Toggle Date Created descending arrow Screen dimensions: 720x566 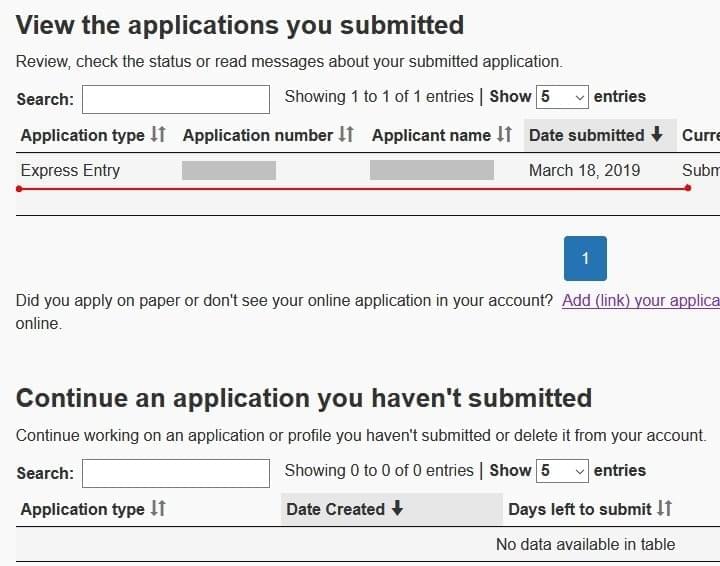(x=397, y=509)
